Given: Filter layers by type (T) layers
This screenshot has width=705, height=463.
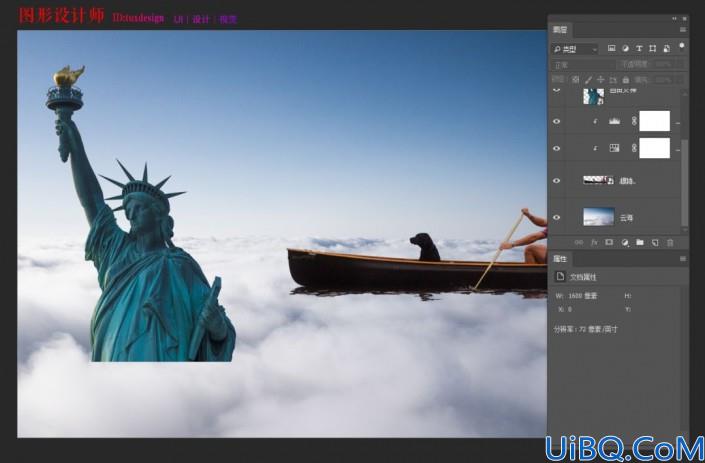Looking at the screenshot, I should (639, 49).
